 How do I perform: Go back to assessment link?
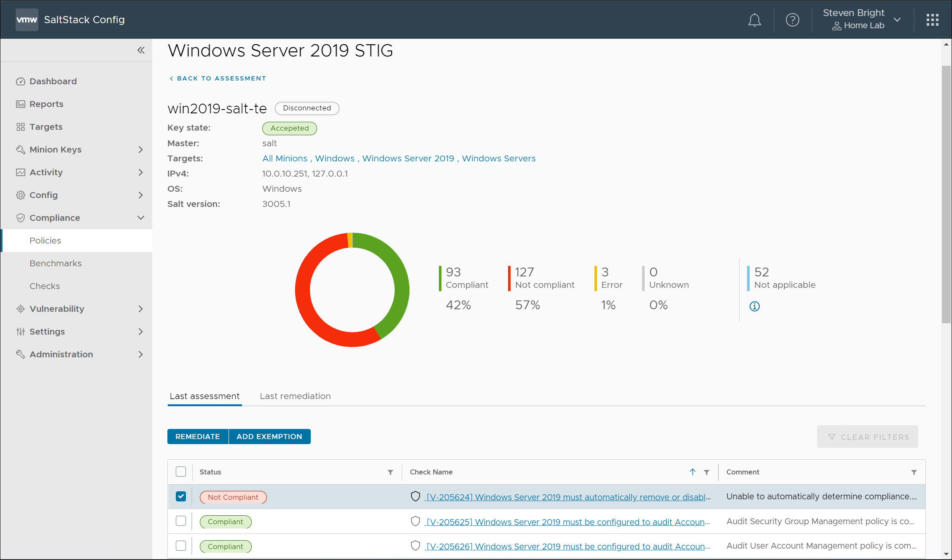tap(218, 78)
